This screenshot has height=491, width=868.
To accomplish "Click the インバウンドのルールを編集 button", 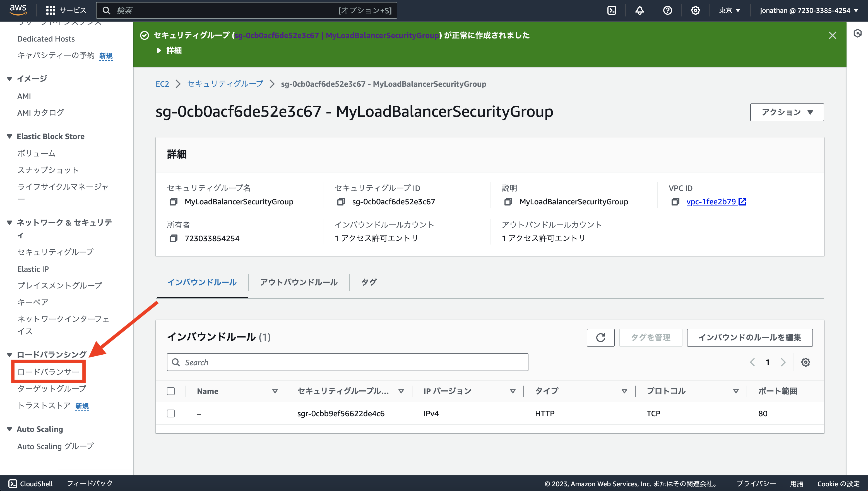I will [750, 338].
